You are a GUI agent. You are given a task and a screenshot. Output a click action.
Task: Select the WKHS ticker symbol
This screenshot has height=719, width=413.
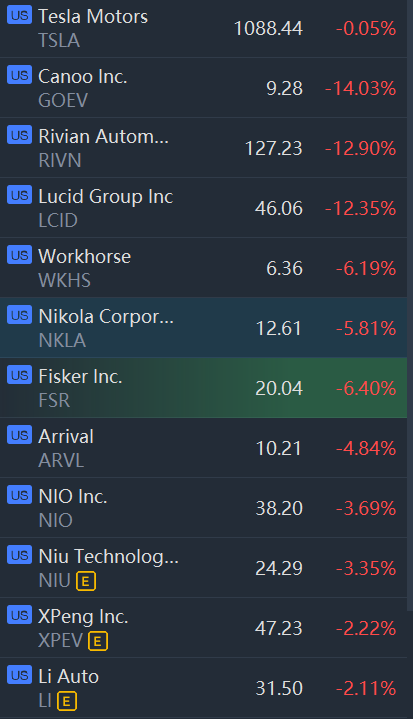pyautogui.click(x=64, y=280)
